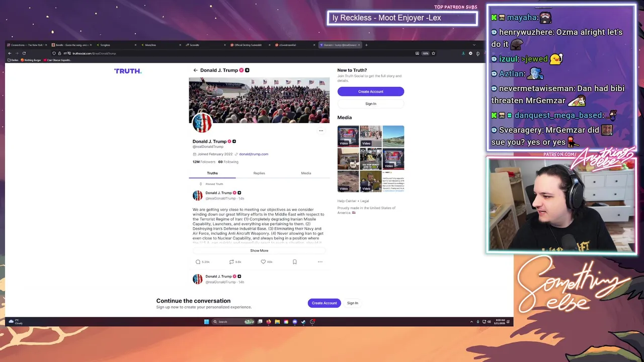Image resolution: width=644 pixels, height=362 pixels.
Task: Switch to the Replies tab
Action: tap(259, 173)
